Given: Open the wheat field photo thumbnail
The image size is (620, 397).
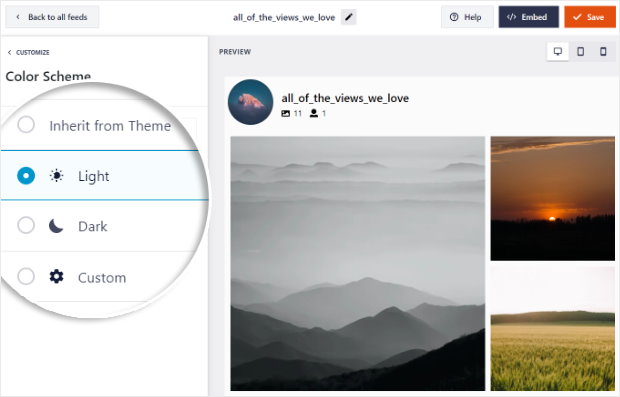Looking at the screenshot, I should [x=553, y=329].
